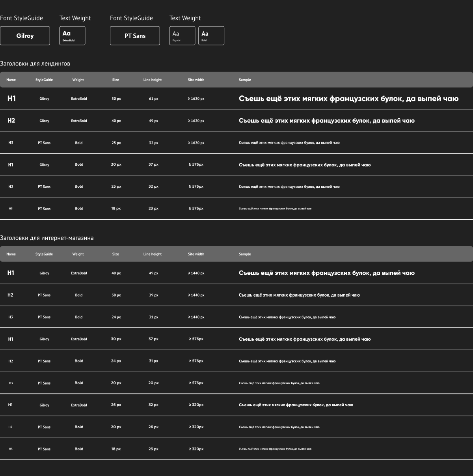
Task: Click 'Weight' header in the landing headings table
Action: click(78, 80)
